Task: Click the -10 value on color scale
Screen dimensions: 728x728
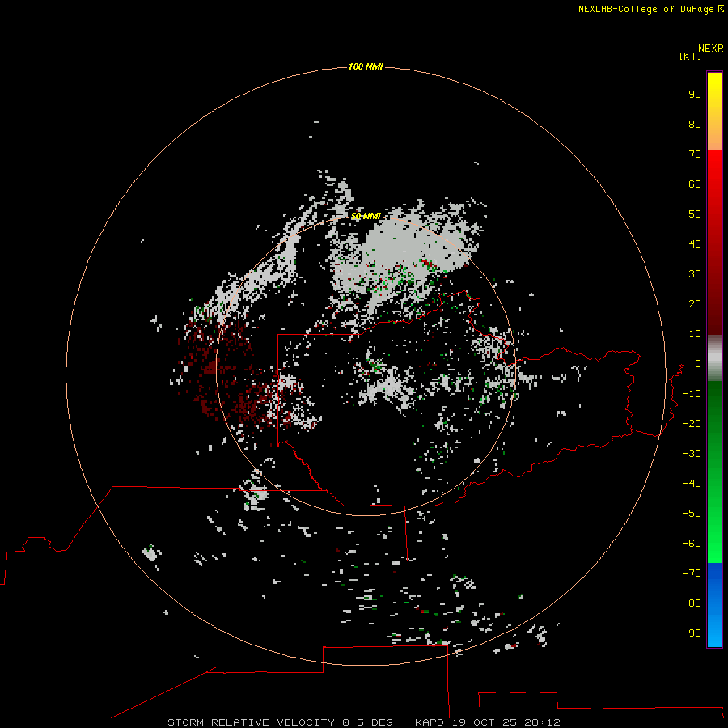Action: tap(692, 394)
